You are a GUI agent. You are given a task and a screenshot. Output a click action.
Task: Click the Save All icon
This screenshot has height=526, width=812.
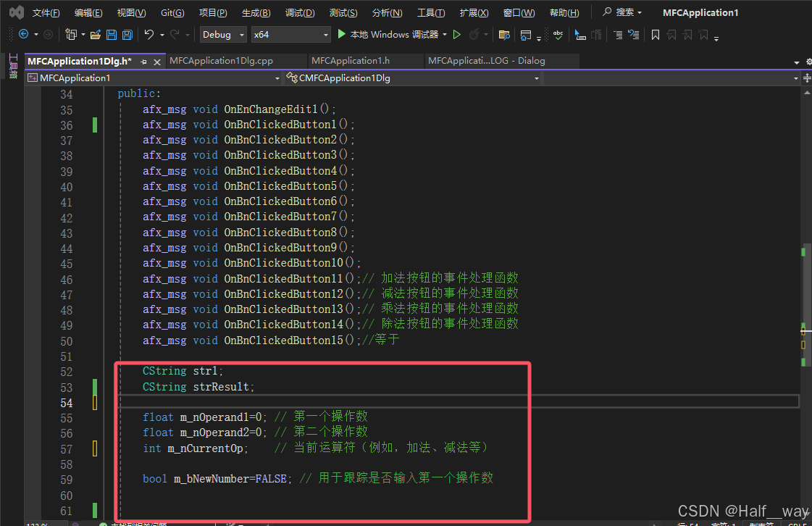coord(127,35)
